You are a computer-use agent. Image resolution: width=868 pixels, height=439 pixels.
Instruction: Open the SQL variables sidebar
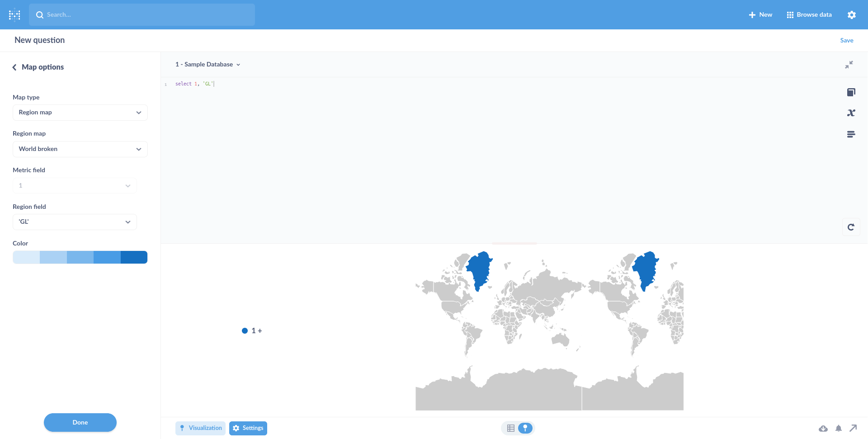(x=852, y=113)
